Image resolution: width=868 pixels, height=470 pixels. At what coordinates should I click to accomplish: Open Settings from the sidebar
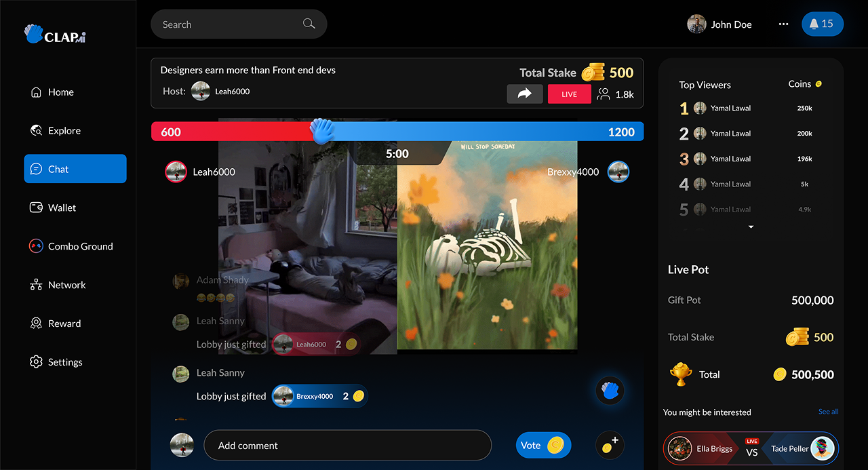pos(64,363)
